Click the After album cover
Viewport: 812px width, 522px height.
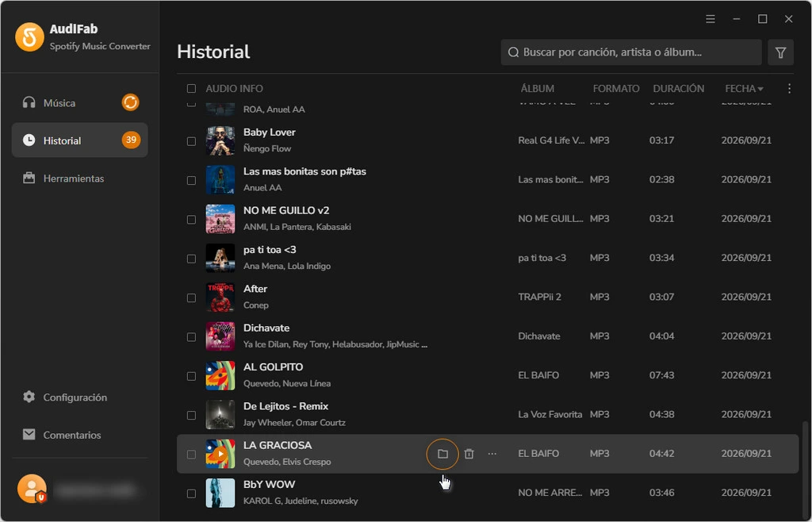click(220, 297)
